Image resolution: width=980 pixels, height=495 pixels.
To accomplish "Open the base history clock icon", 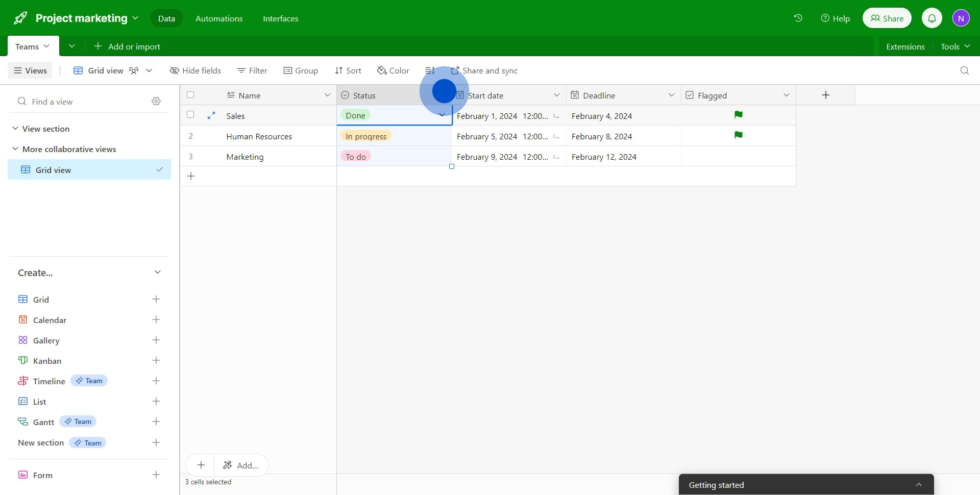I will [798, 18].
